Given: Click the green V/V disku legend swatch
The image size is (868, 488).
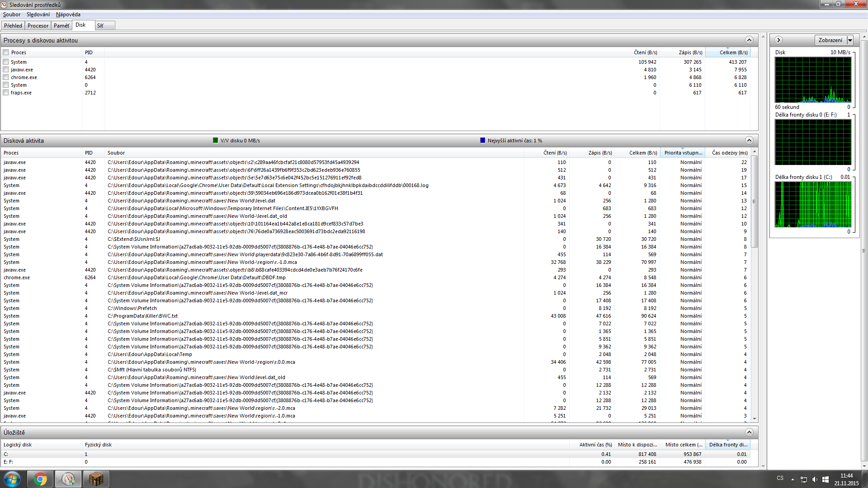Looking at the screenshot, I should pos(216,141).
